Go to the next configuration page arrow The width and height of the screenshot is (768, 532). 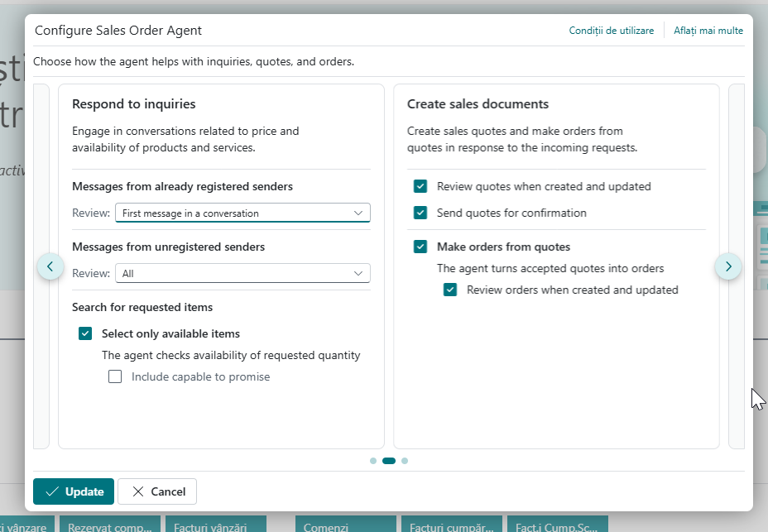[x=728, y=266]
